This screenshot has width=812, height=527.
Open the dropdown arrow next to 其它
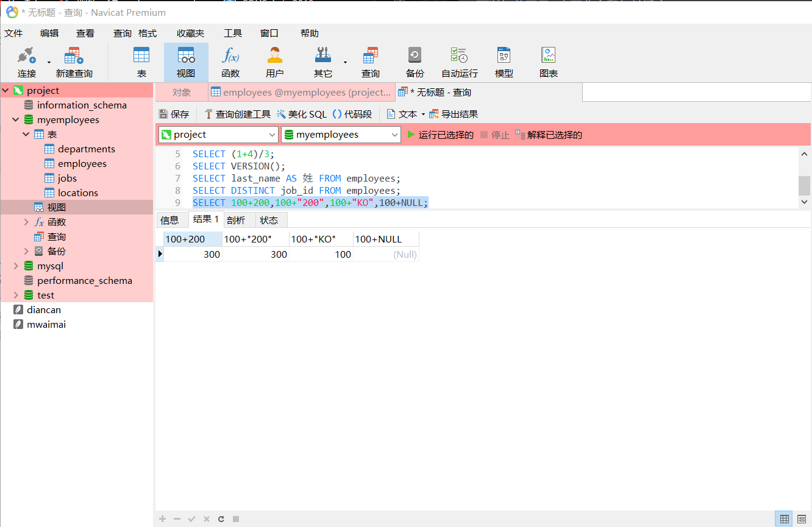point(345,62)
